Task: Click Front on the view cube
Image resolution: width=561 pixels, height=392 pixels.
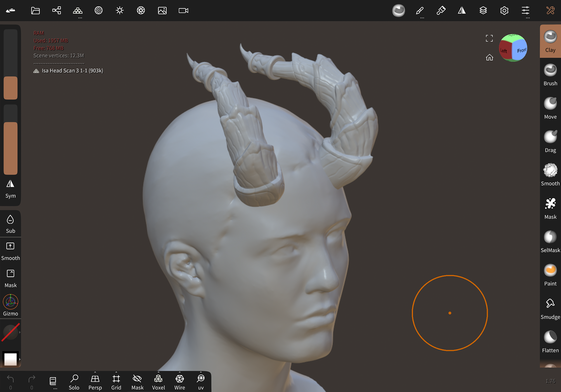Action: [521, 50]
